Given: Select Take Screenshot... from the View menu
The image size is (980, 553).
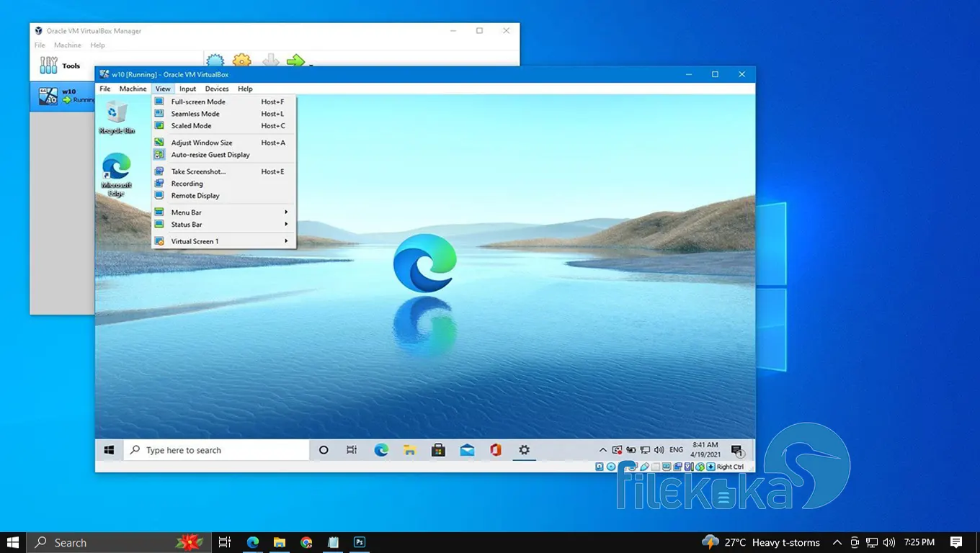Looking at the screenshot, I should click(x=223, y=171).
